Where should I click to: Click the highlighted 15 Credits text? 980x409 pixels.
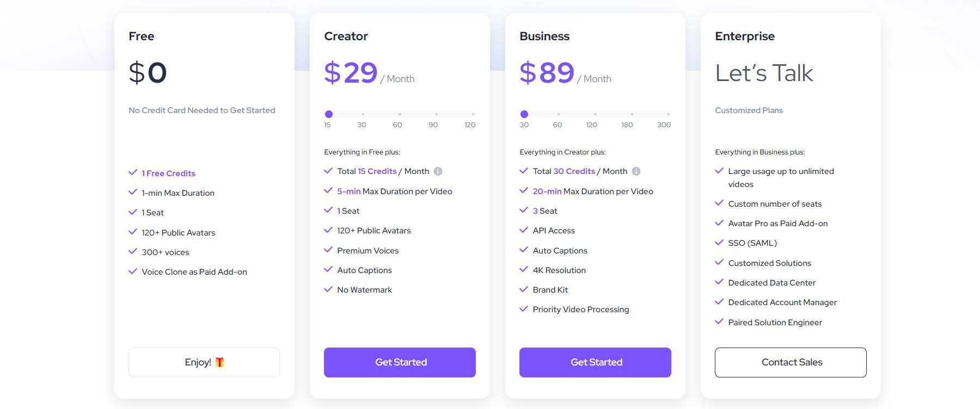(x=377, y=171)
